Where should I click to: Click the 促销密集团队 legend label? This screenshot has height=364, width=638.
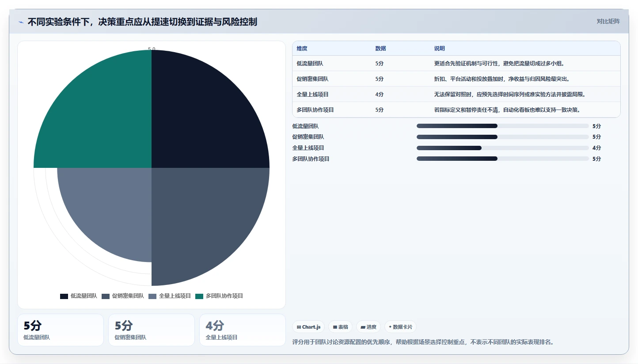(128, 296)
